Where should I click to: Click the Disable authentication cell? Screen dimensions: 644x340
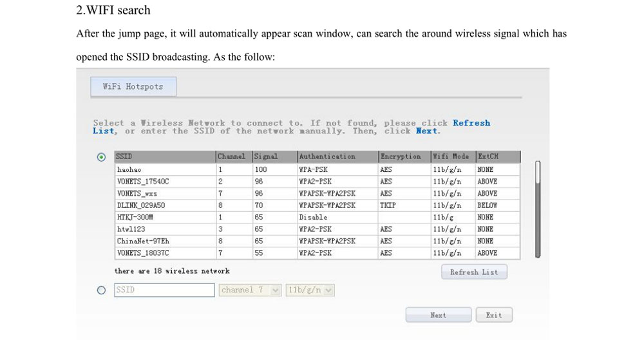pos(337,217)
